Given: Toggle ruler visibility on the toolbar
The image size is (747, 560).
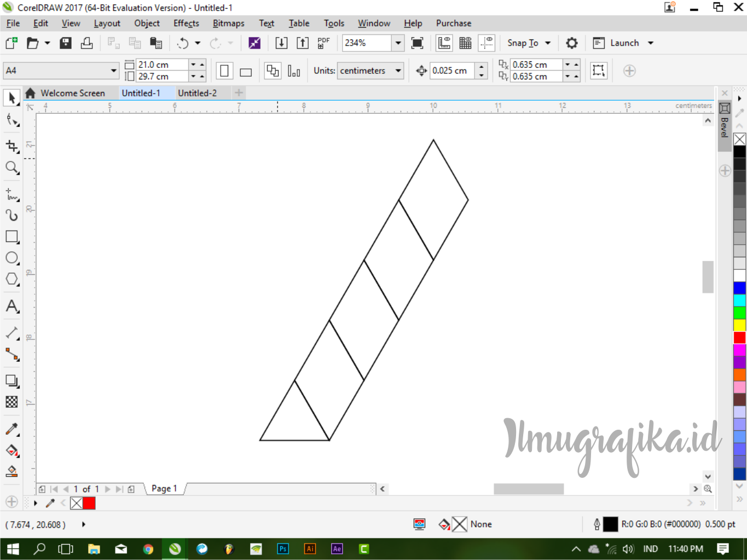Looking at the screenshot, I should click(444, 43).
